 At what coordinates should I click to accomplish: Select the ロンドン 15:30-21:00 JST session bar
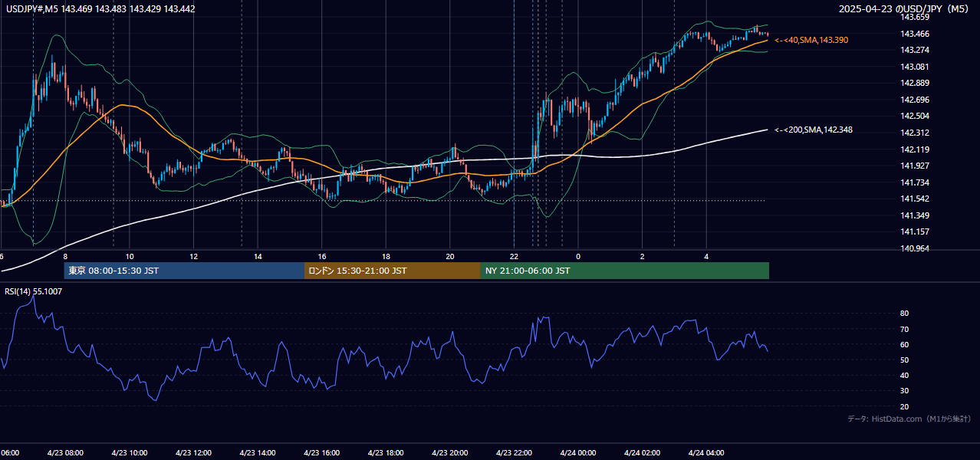click(393, 271)
